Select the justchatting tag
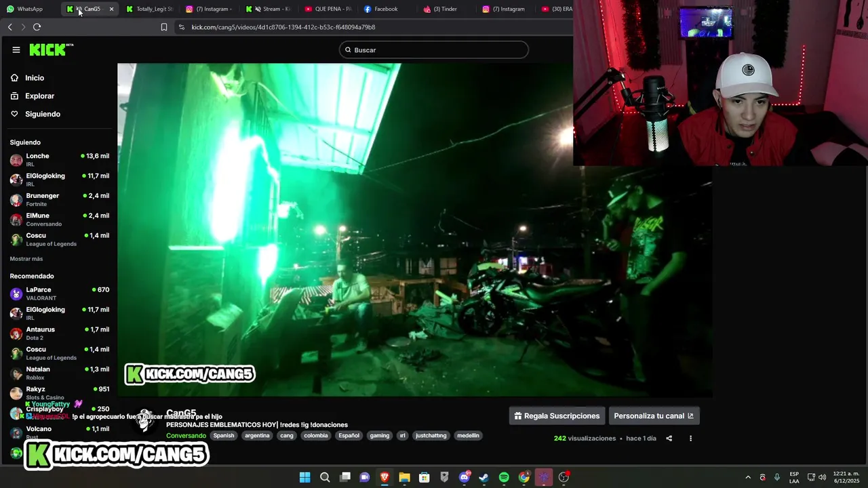Viewport: 868px width, 488px height. 431,436
